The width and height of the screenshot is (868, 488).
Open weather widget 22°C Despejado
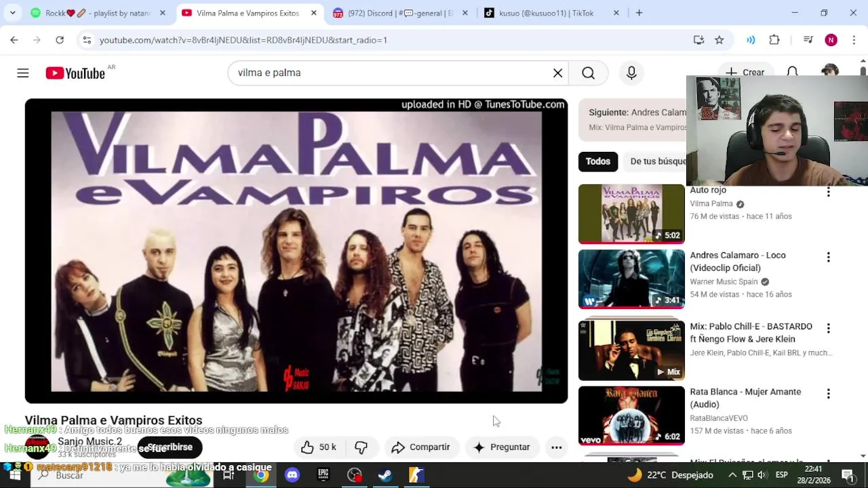(x=670, y=475)
